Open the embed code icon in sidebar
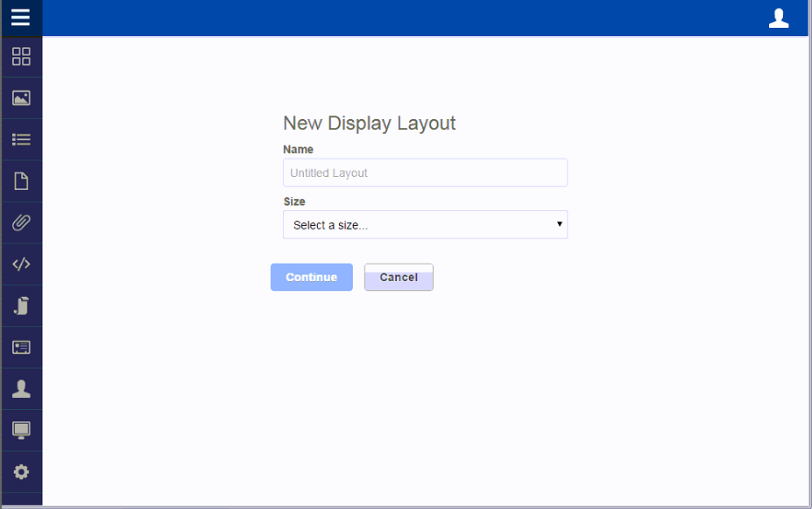The height and width of the screenshot is (509, 812). [x=21, y=264]
